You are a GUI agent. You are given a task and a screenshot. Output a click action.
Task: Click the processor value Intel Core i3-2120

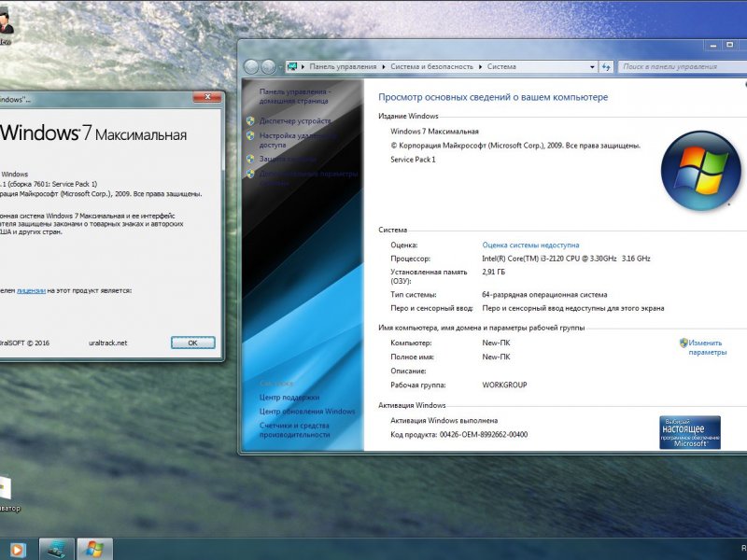click(x=566, y=259)
